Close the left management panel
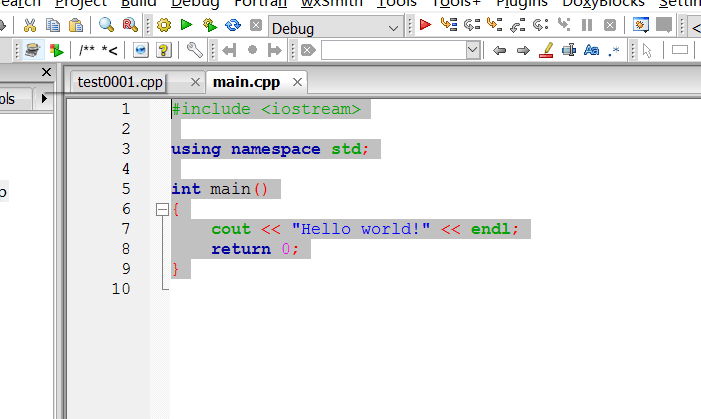 (x=46, y=72)
